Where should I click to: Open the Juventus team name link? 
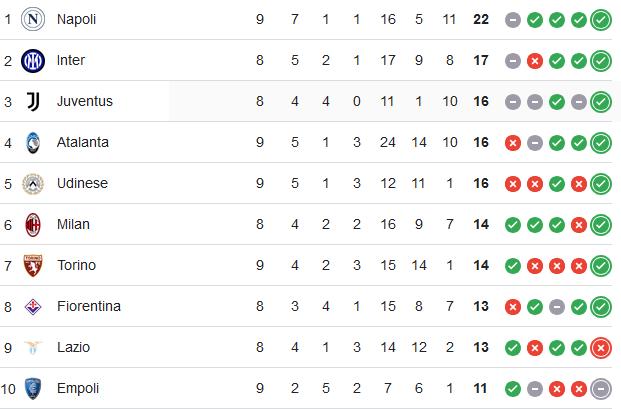[x=85, y=101]
